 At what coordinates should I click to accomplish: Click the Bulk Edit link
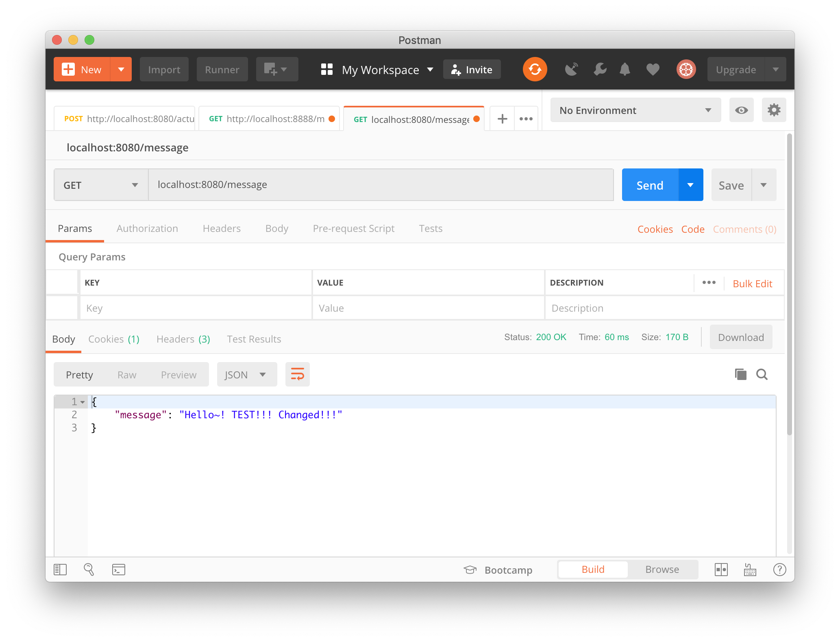[x=752, y=284]
